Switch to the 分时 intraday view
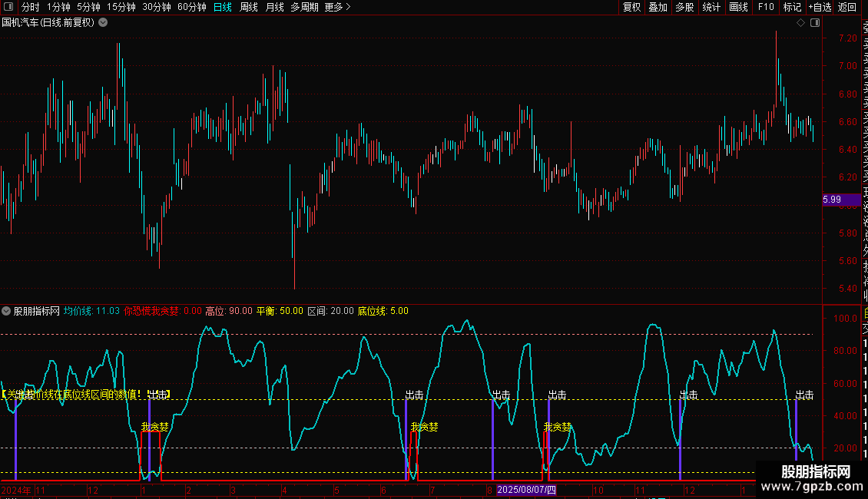Screen dimensions: 868x499 point(30,8)
